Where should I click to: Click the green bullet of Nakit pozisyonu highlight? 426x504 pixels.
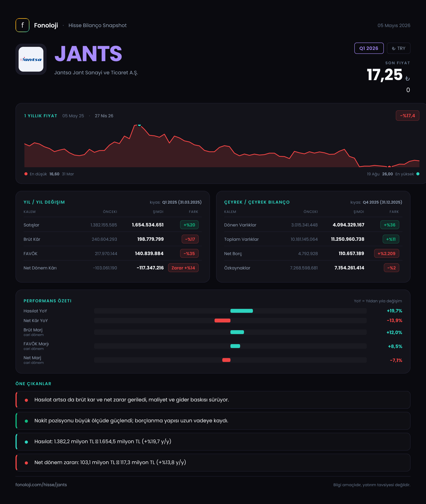coord(26,421)
